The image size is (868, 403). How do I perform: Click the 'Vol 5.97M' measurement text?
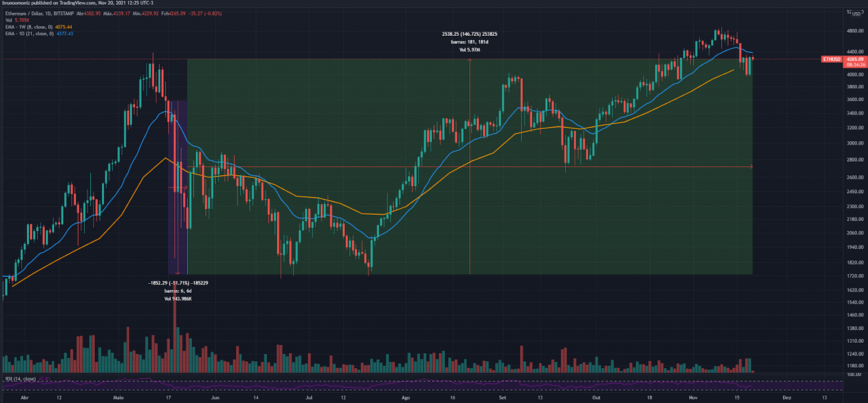pyautogui.click(x=470, y=49)
